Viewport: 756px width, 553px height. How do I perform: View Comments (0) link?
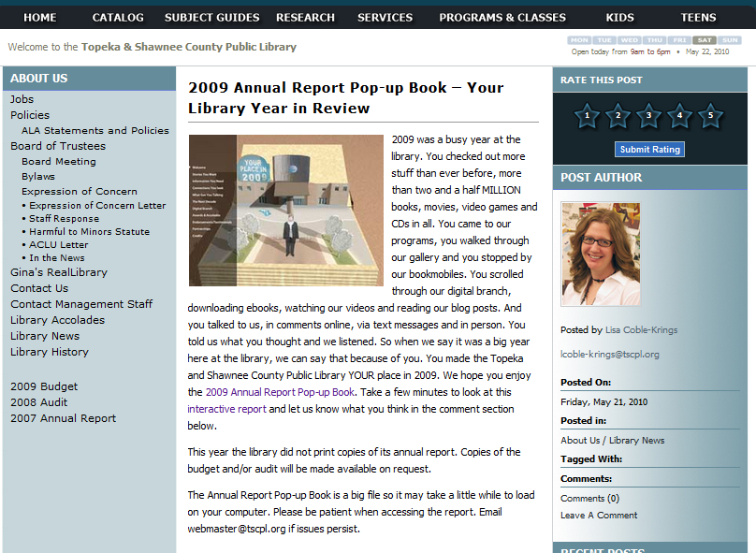(x=589, y=499)
